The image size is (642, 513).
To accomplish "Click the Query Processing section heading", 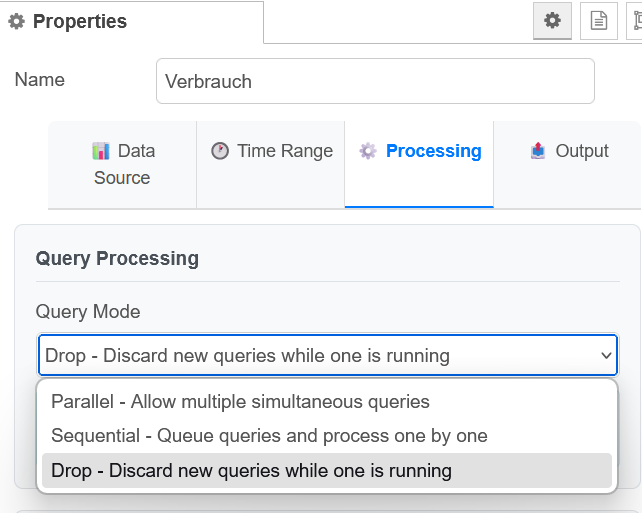I will click(x=117, y=258).
